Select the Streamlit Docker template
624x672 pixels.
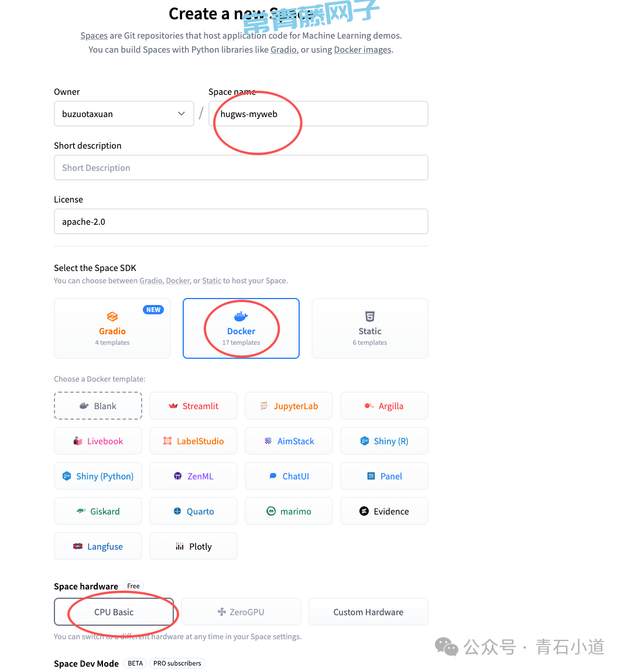pos(193,406)
